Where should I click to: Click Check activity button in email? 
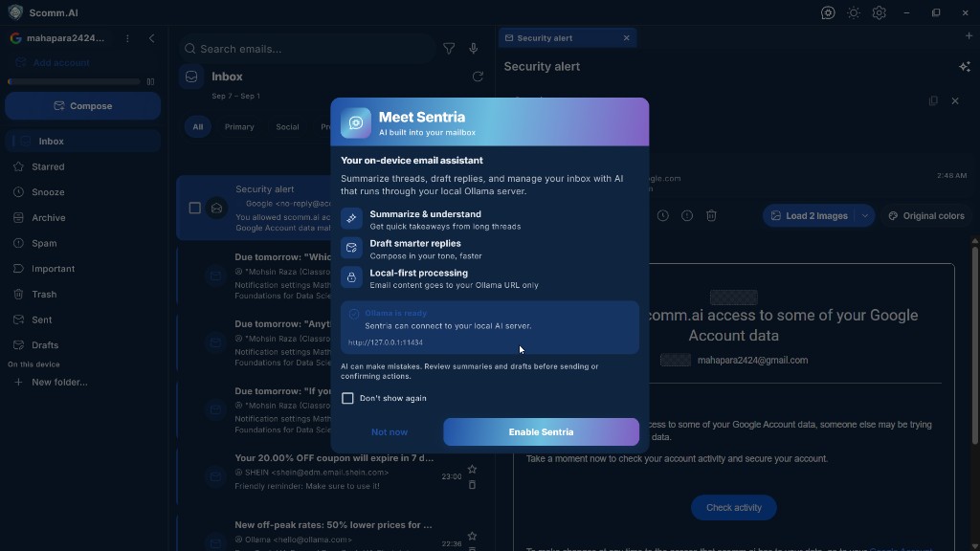pos(734,507)
